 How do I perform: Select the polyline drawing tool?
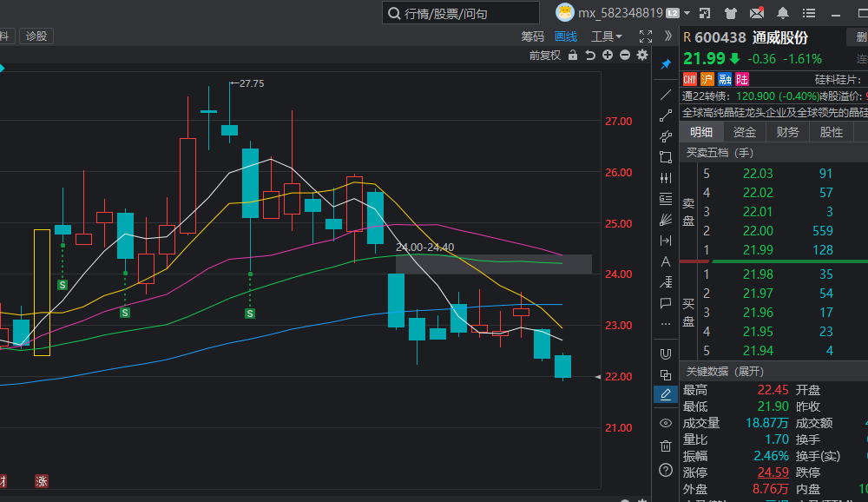coord(666,136)
